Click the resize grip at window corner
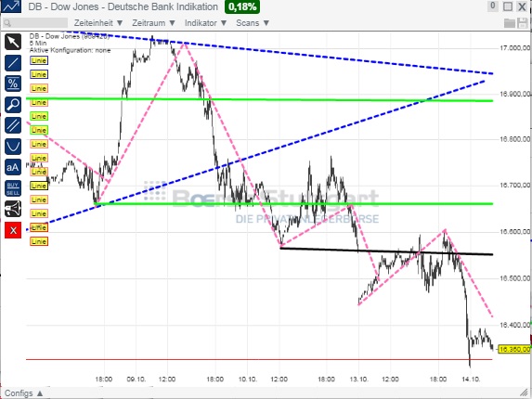The image size is (532, 399). point(525,393)
